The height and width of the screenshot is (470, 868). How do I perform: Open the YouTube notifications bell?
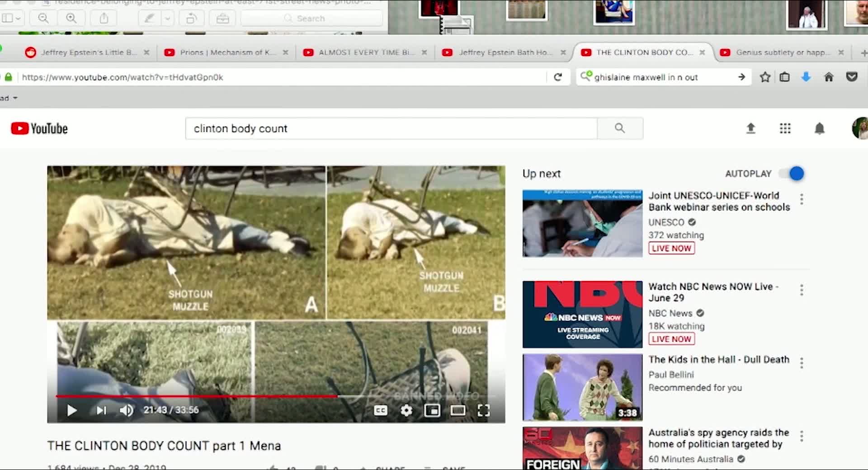pos(819,129)
